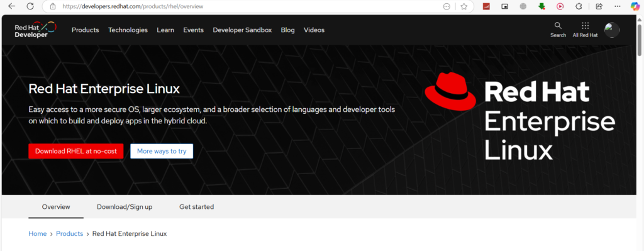Open Developer Sandbox from top navigation
644x251 pixels.
tap(242, 30)
